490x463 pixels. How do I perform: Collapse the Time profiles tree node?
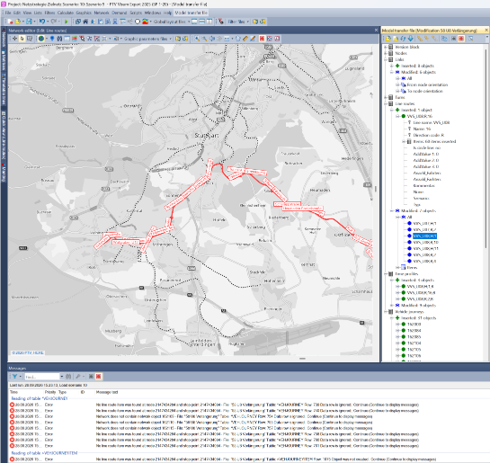pos(386,274)
